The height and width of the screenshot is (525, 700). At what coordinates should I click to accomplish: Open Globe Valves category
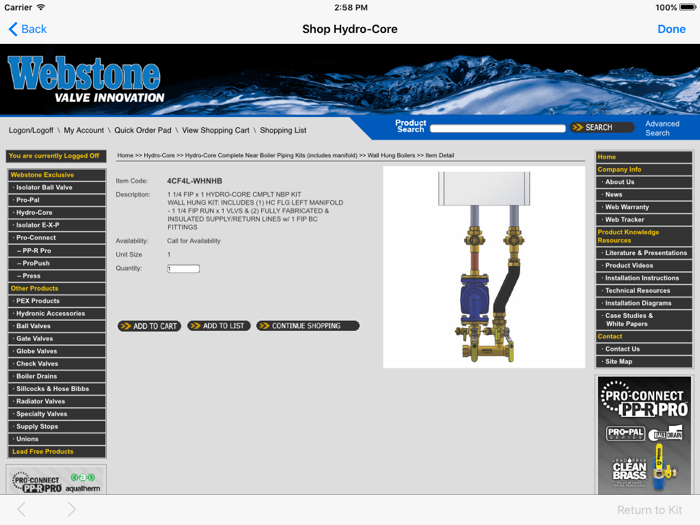tap(57, 351)
